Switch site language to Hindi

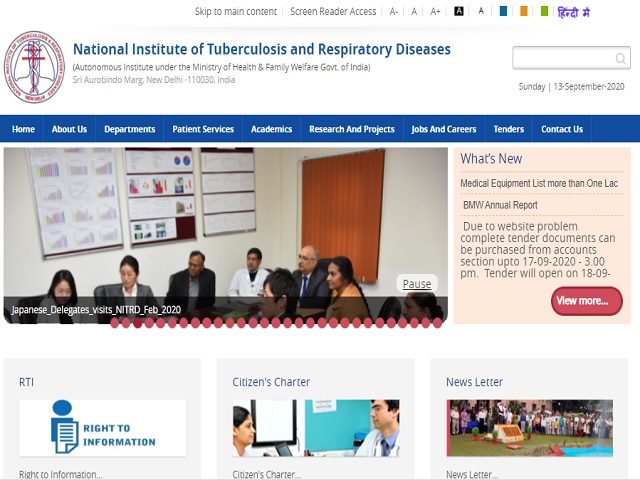pos(573,12)
